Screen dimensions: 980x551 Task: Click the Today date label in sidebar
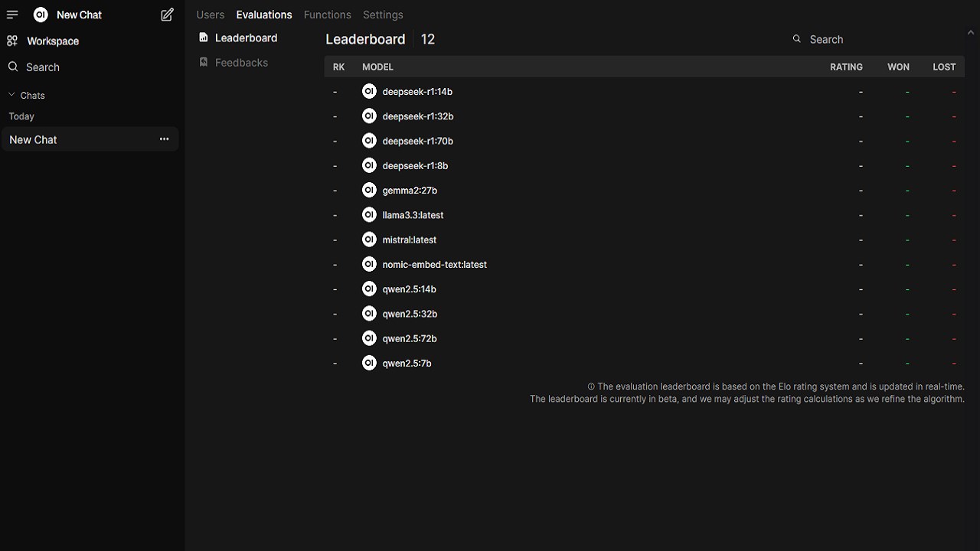[21, 116]
